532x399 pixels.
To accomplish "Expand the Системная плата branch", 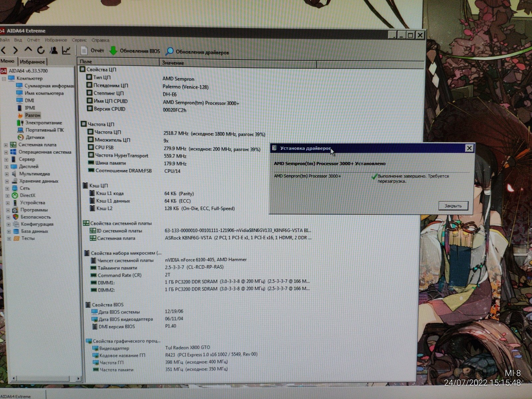I will pyautogui.click(x=6, y=145).
